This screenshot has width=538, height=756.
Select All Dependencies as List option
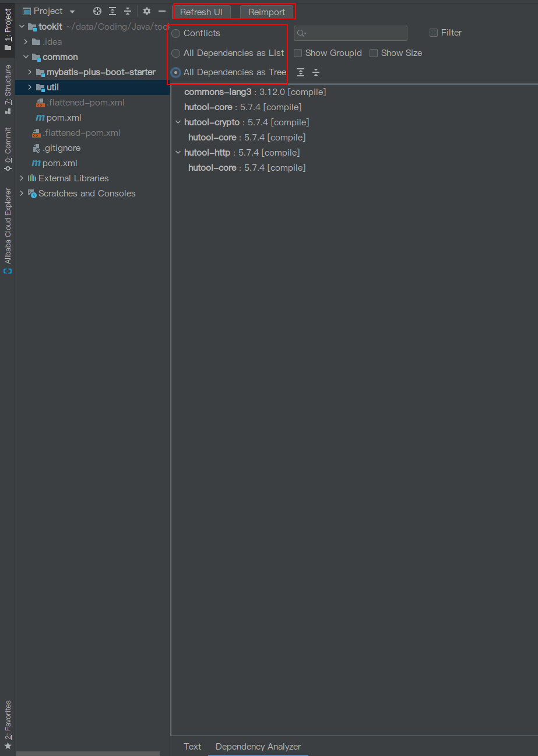(176, 54)
